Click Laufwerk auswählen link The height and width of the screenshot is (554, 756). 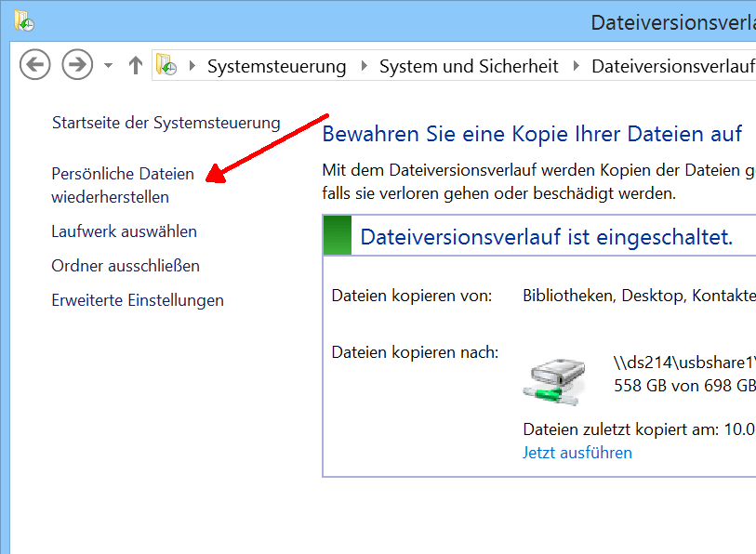(x=124, y=231)
